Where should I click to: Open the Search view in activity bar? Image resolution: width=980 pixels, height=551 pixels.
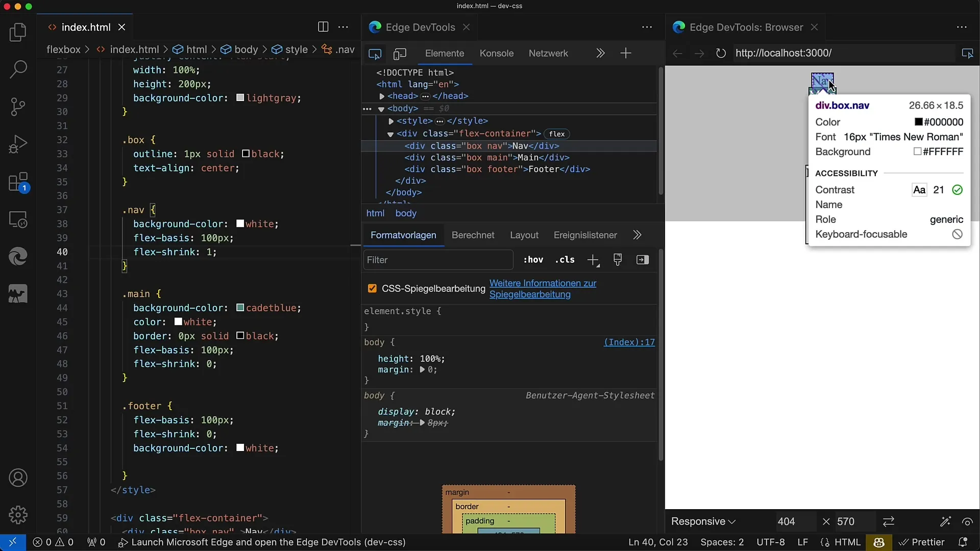(18, 69)
